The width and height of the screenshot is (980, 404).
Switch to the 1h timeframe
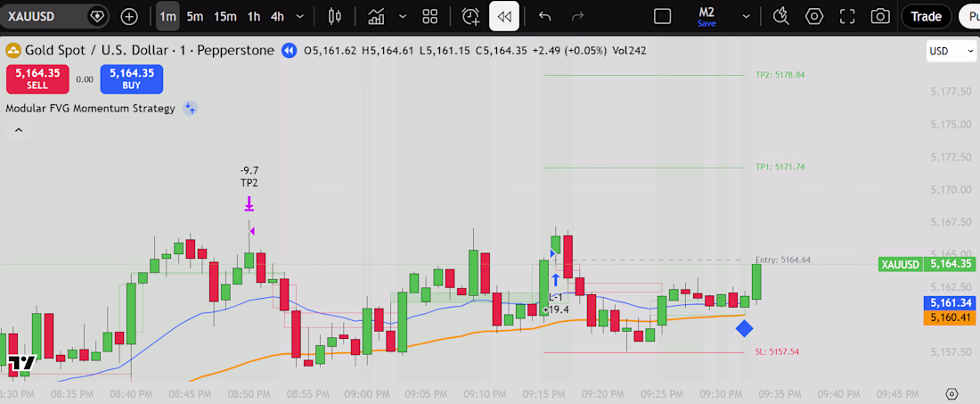254,17
